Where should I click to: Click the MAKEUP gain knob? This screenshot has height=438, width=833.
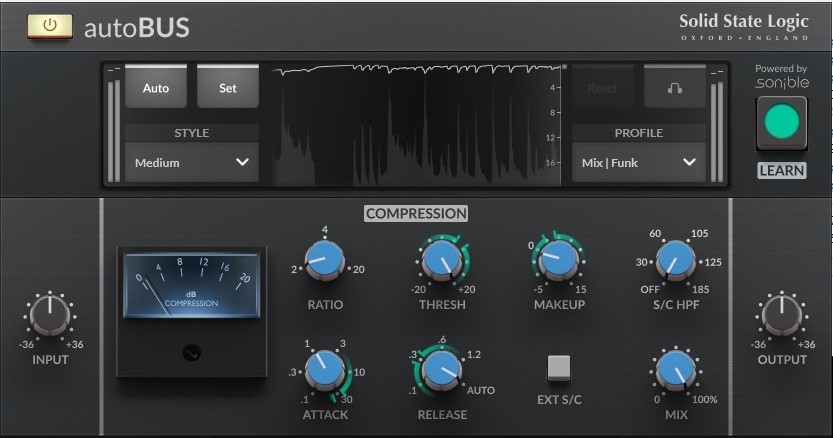pos(558,261)
